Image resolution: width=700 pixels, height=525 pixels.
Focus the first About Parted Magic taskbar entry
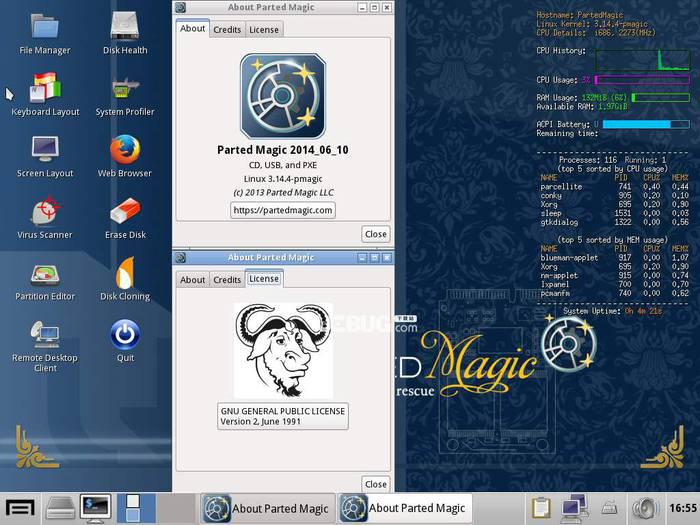tap(267, 508)
